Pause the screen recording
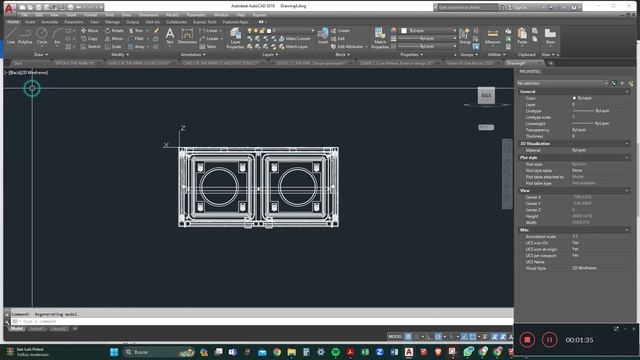 pos(549,340)
